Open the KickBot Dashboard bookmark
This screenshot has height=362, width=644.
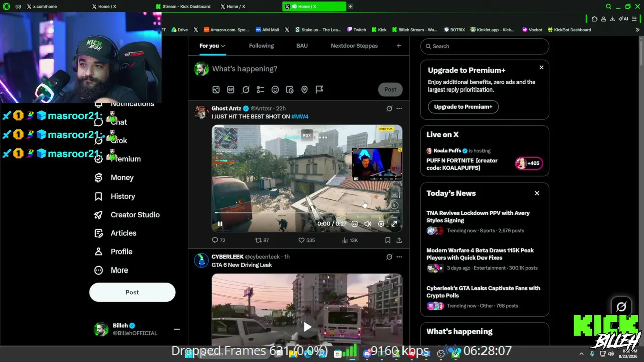[569, 30]
